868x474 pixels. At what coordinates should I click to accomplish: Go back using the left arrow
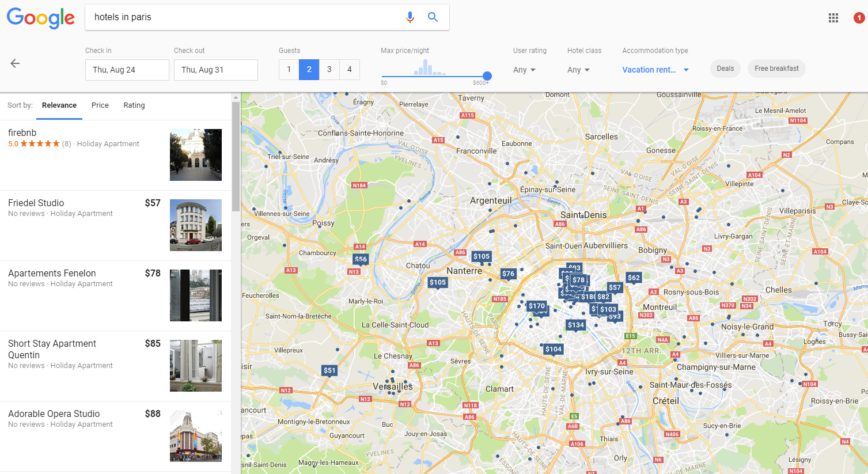pyautogui.click(x=16, y=63)
